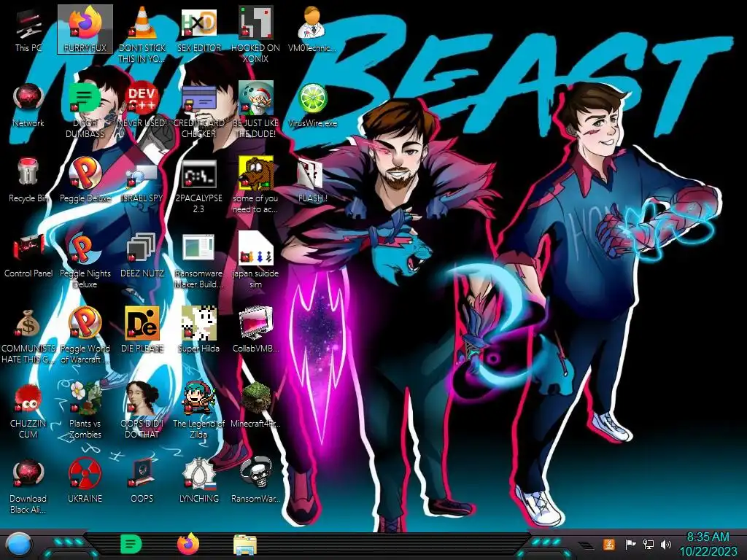The width and height of the screenshot is (747, 560).
Task: Select the Peggle Deluxe shortcut
Action: (85, 181)
